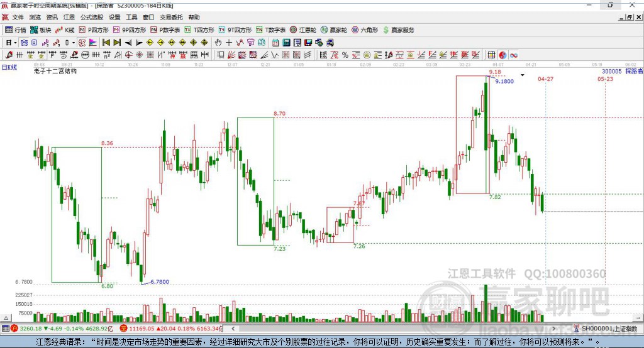Select the circled target cross icon
Screen dimensions: 644x348
pos(128,55)
